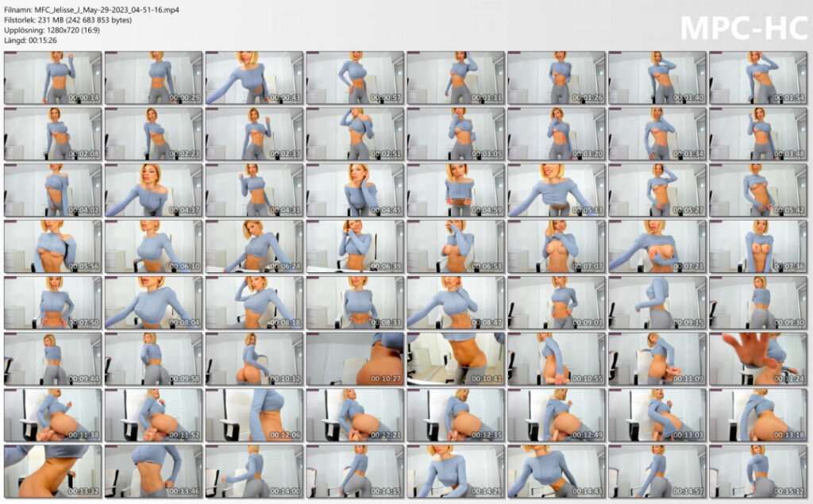Click the Filstorlek 231 MB text line
This screenshot has height=504, width=813.
pyautogui.click(x=67, y=20)
